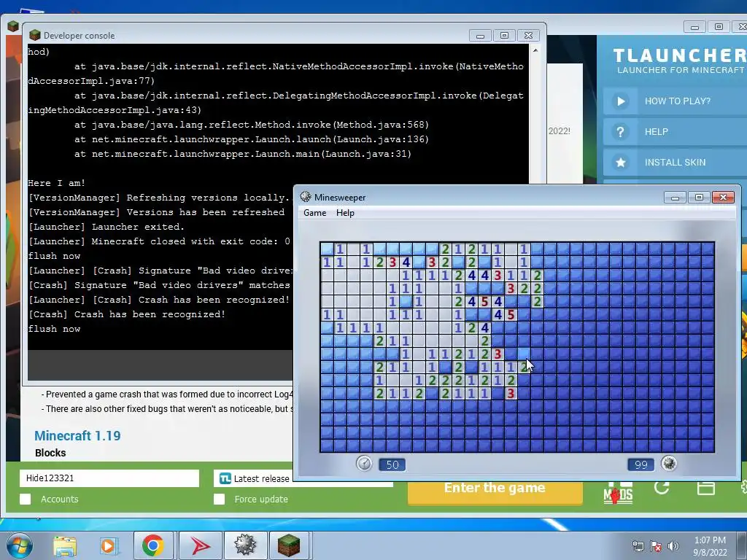Open the Game menu in Minesweeper

tap(315, 213)
